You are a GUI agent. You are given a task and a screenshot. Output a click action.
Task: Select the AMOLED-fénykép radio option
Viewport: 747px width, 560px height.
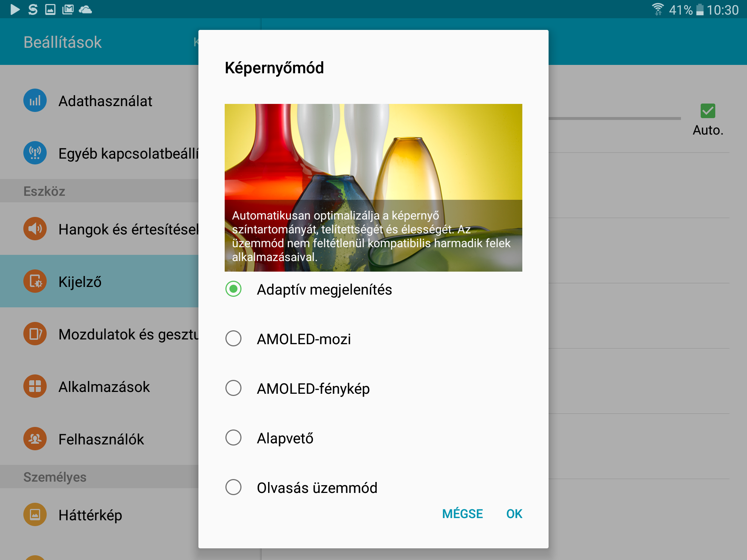pyautogui.click(x=233, y=388)
